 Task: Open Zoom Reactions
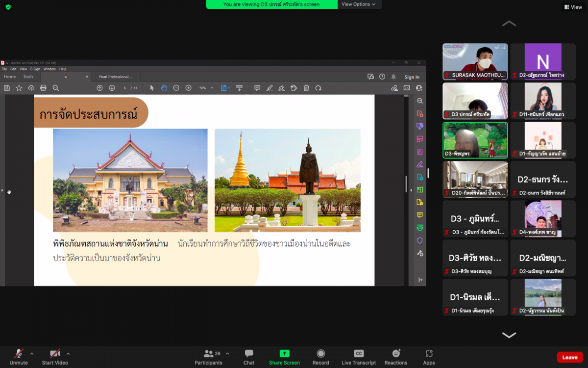pyautogui.click(x=396, y=357)
